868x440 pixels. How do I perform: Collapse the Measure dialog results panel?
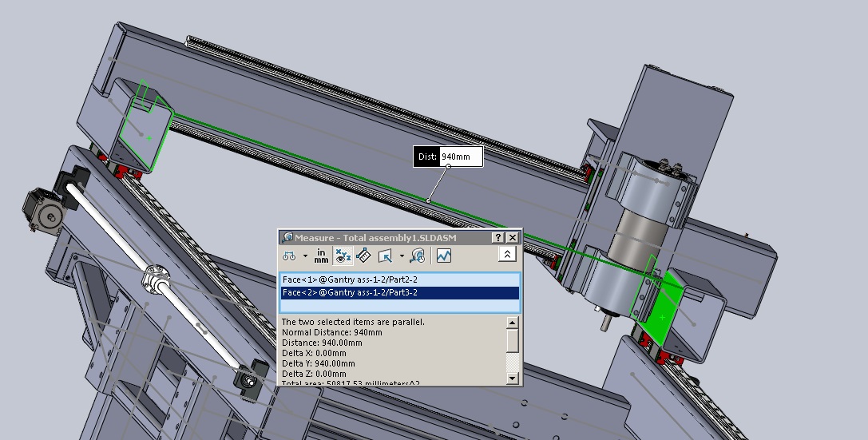point(507,255)
